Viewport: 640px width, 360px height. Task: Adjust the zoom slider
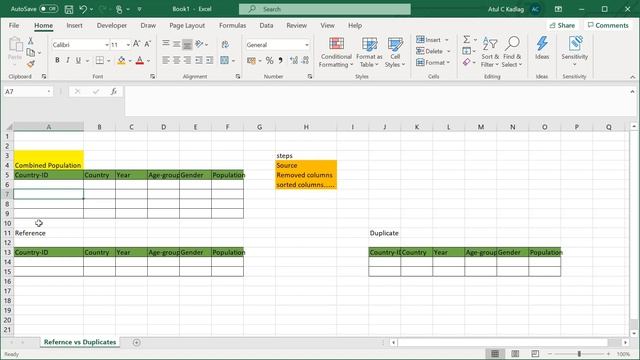(579, 354)
